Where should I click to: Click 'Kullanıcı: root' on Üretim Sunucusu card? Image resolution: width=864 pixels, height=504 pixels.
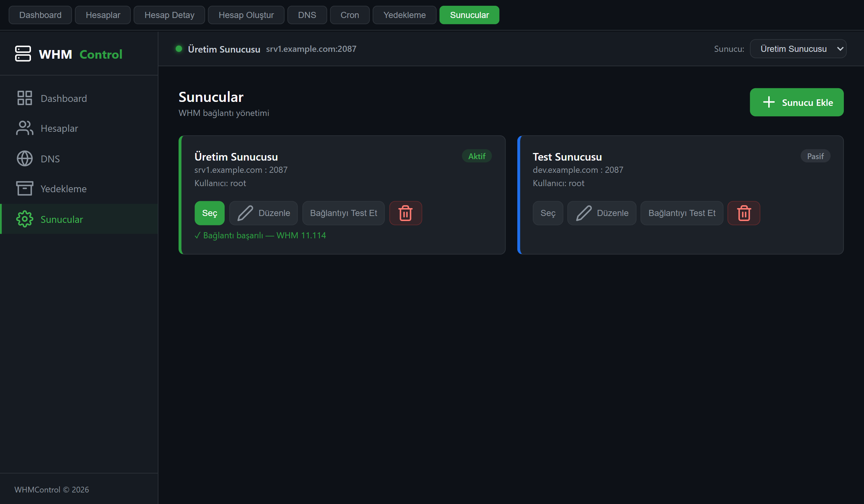pos(220,183)
